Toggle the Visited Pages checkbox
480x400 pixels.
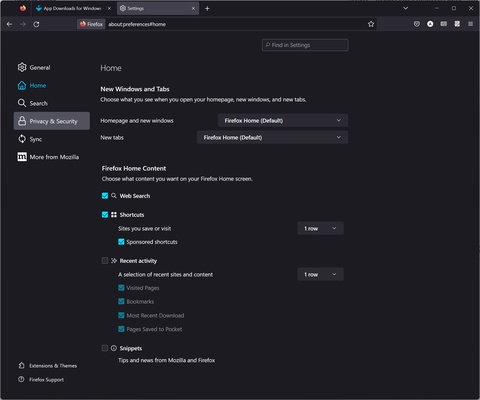click(121, 288)
